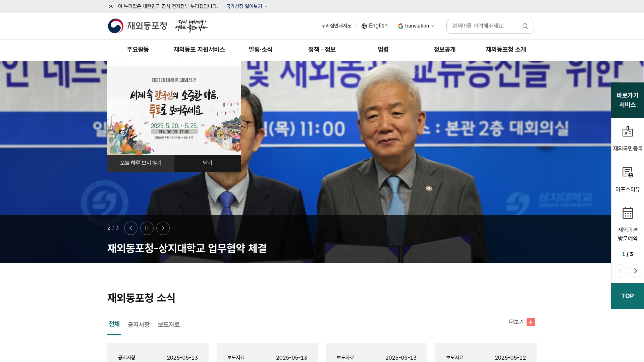Click previous arrow in shortcut services panel
This screenshot has height=362, width=644.
[620, 271]
